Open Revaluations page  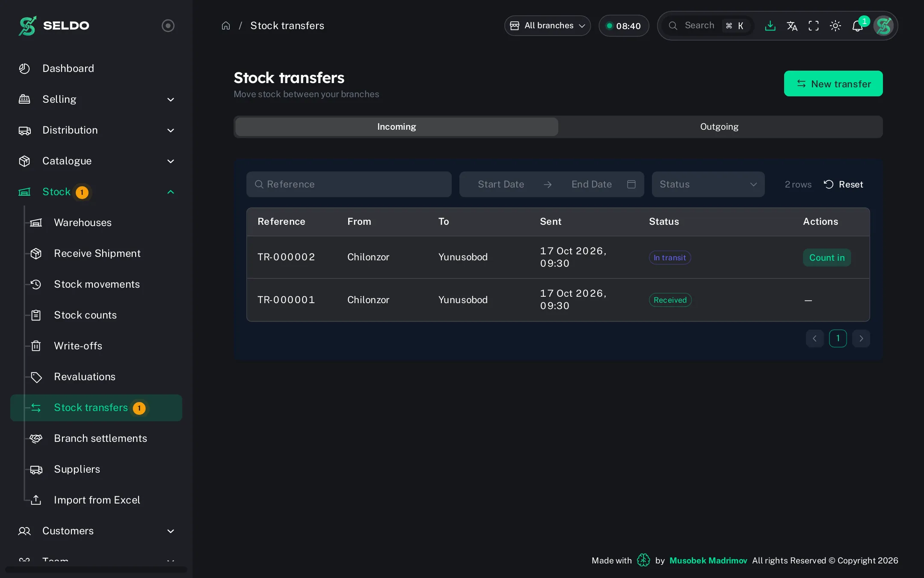click(x=85, y=377)
